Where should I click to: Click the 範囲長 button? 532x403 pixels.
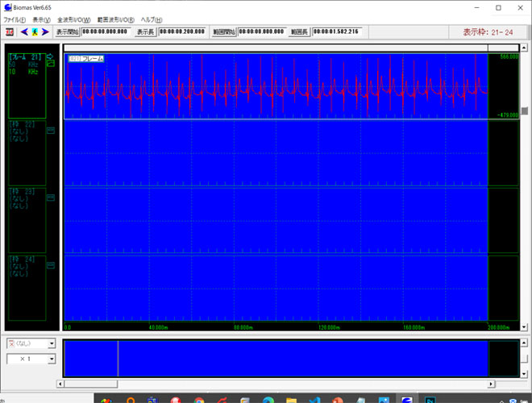(x=299, y=32)
